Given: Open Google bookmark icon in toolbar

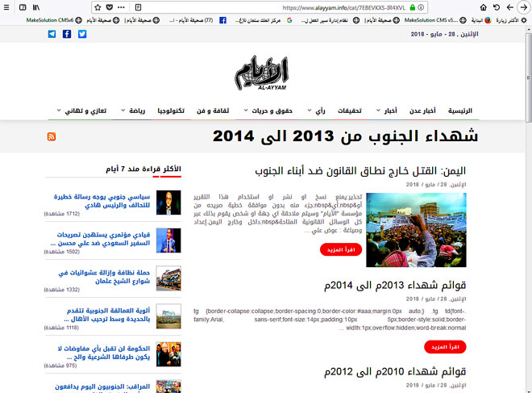Looking at the screenshot, I should tap(289, 20).
